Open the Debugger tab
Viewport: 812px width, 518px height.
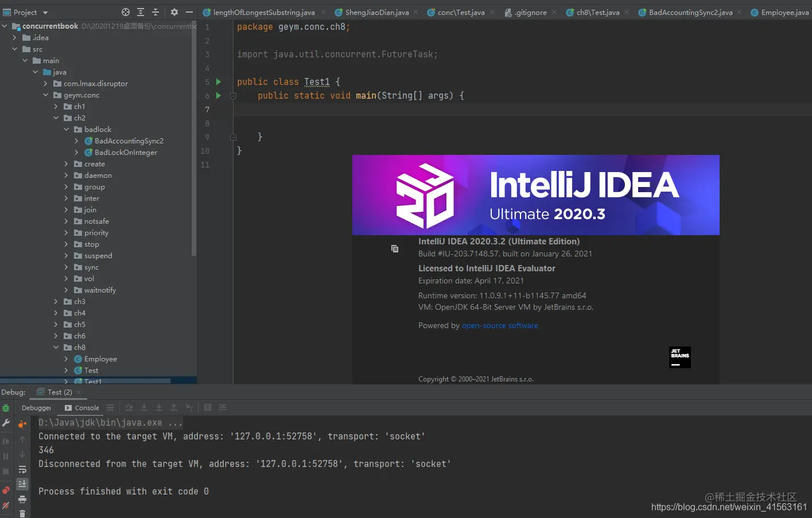tap(36, 408)
